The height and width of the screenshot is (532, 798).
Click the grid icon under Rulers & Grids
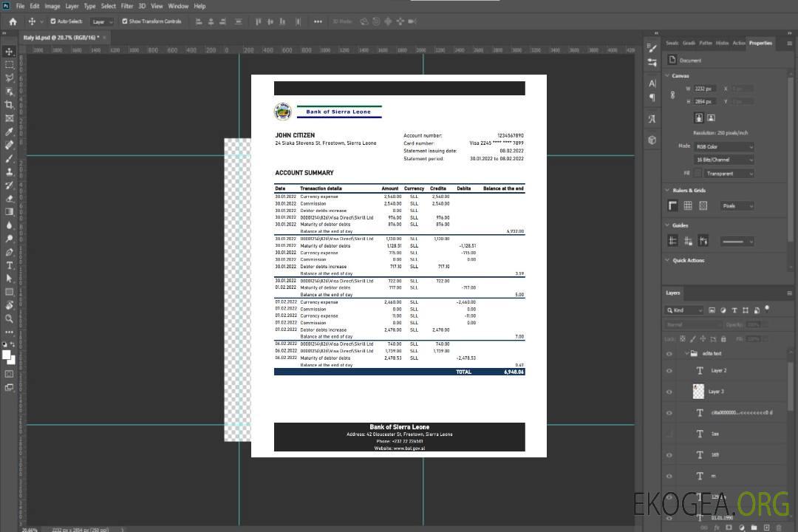(688, 205)
